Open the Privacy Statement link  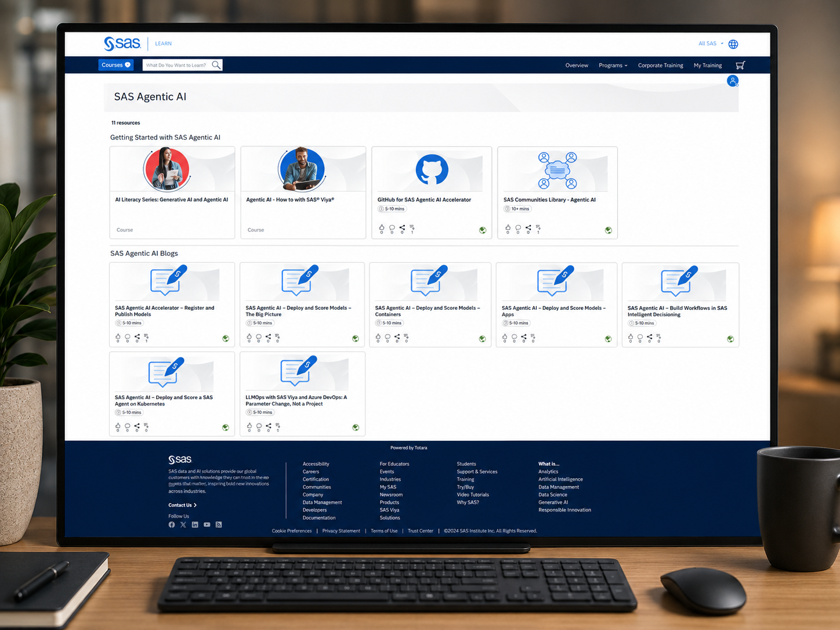click(x=341, y=531)
